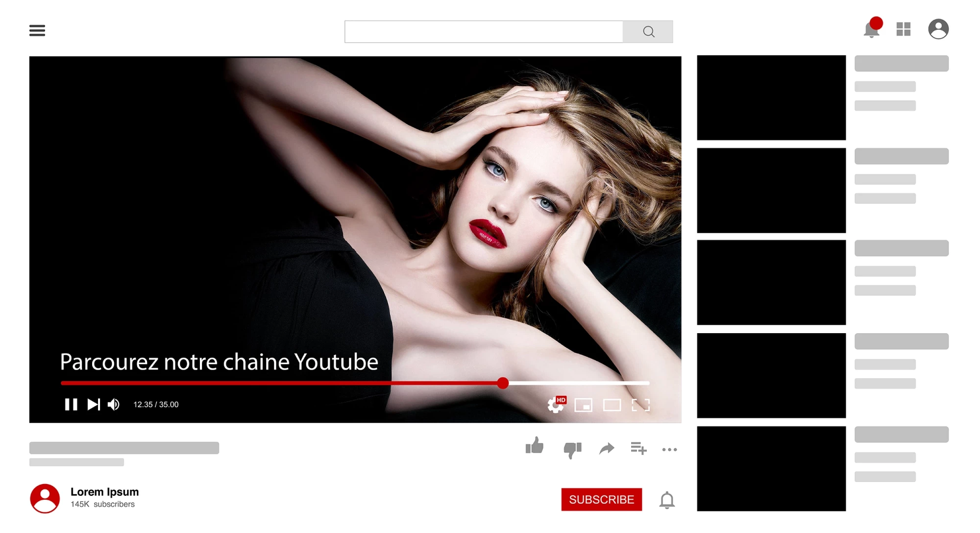Subscribe to the Lorem Ipsum channel
The image size is (980, 533).
pyautogui.click(x=602, y=500)
